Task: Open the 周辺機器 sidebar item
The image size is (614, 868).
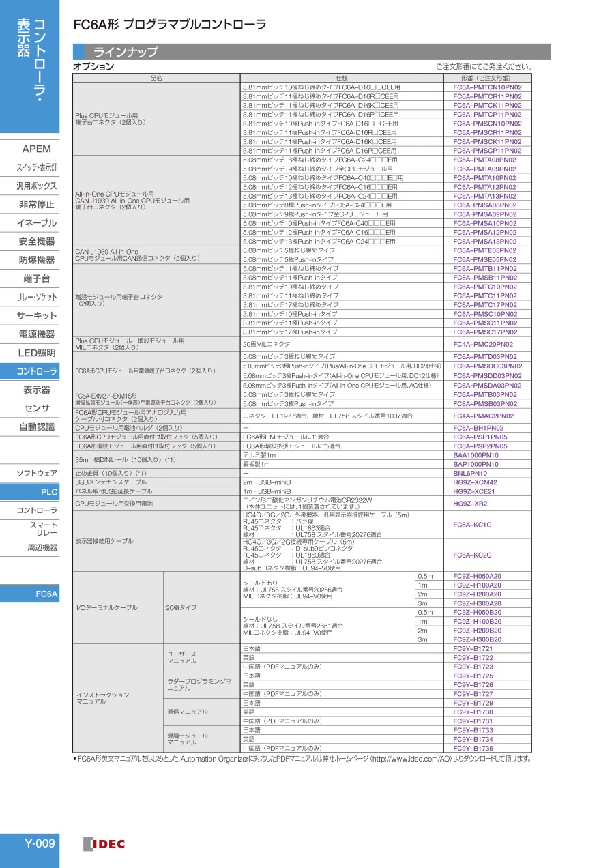Action: pyautogui.click(x=42, y=547)
